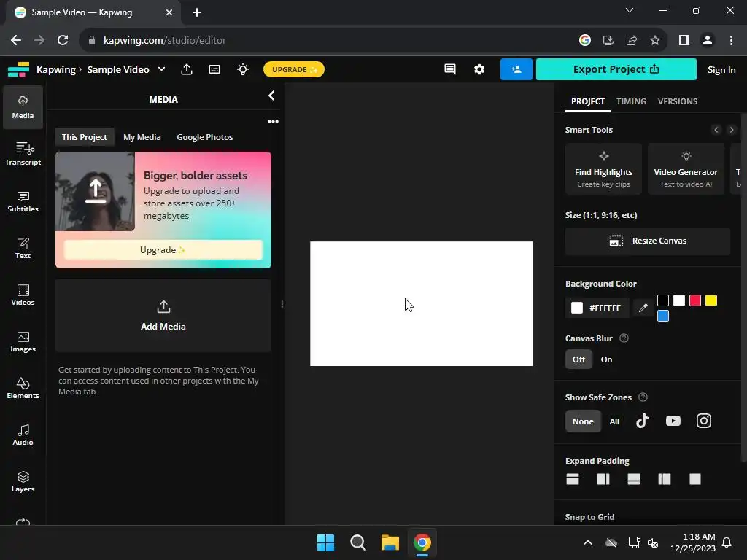
Task: Open Video Generator smart tool
Action: [686, 169]
